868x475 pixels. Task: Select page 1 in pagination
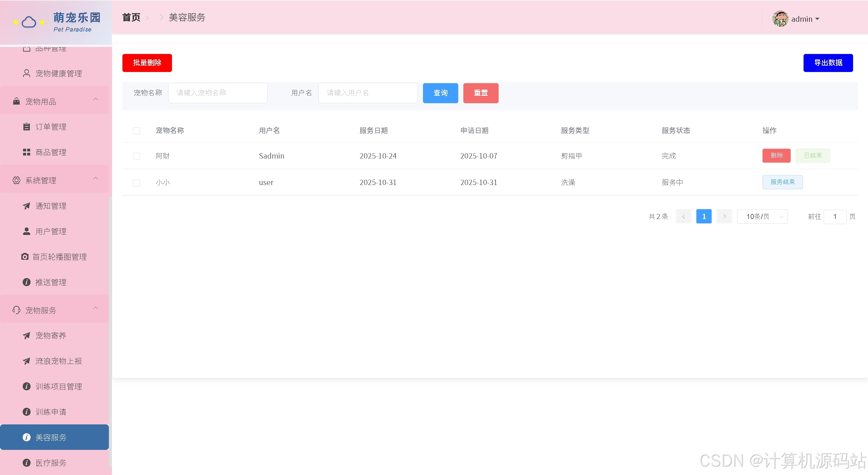pyautogui.click(x=704, y=217)
